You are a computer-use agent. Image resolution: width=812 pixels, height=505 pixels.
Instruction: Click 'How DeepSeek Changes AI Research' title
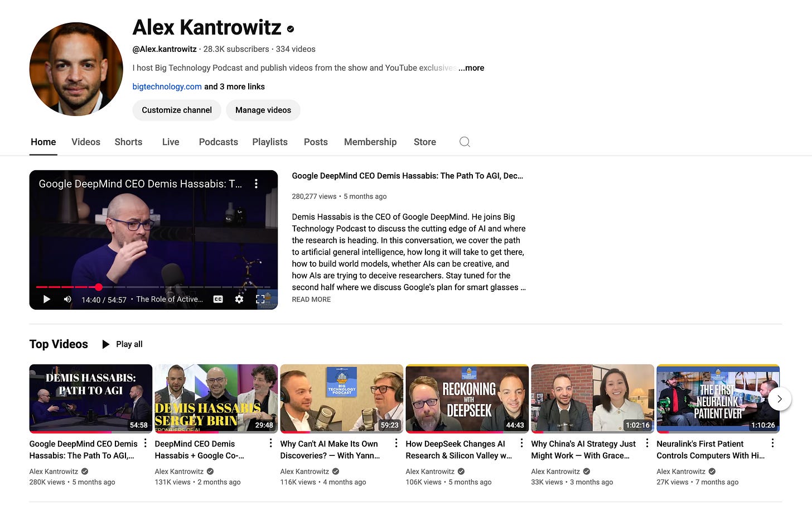[459, 450]
